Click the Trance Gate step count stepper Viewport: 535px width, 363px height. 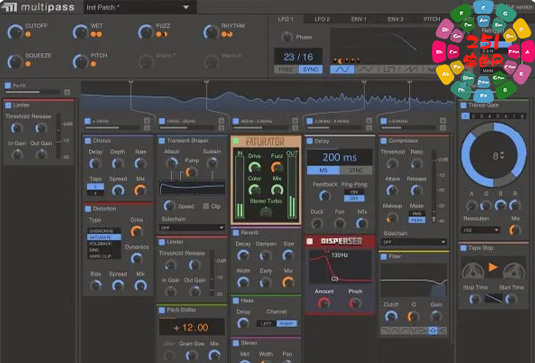tap(502, 156)
